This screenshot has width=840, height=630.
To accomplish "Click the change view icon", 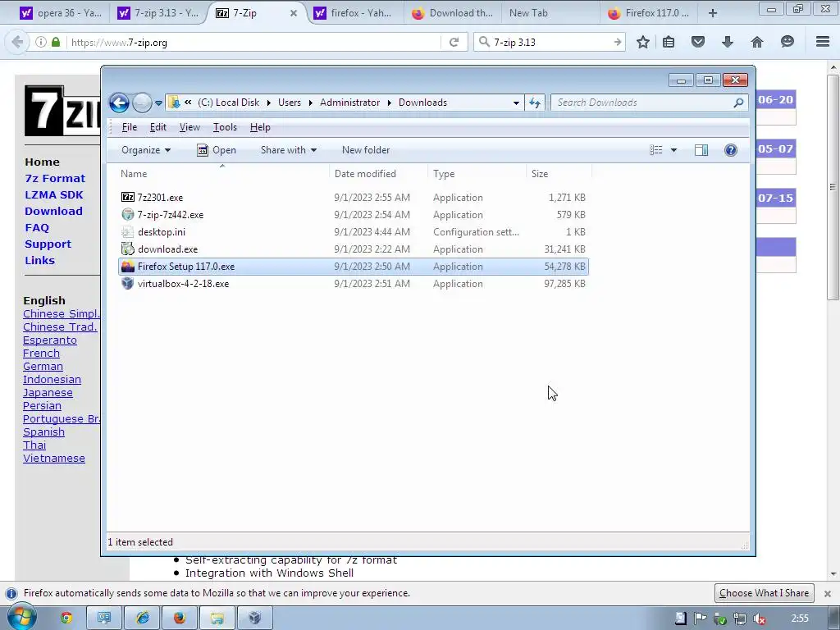I will [x=655, y=150].
